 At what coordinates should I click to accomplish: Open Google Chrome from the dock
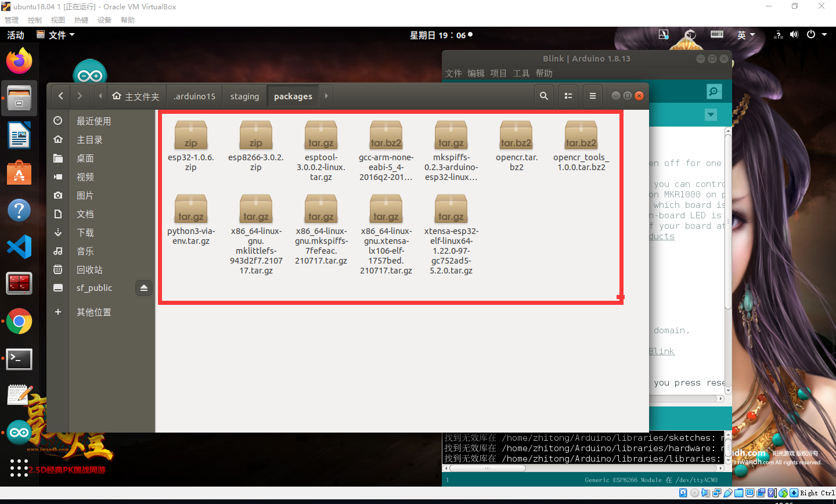pos(19,321)
